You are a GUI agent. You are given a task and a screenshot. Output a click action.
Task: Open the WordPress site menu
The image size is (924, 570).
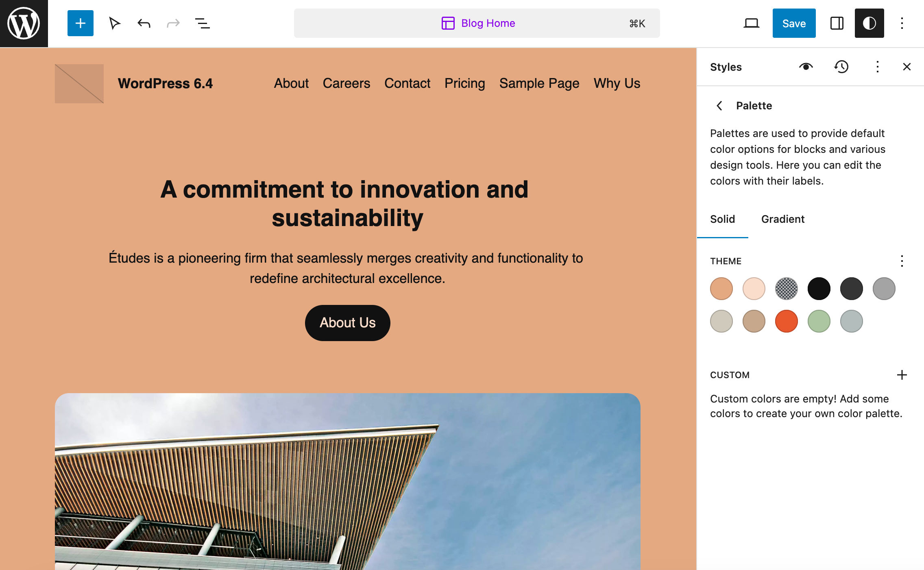pyautogui.click(x=24, y=22)
